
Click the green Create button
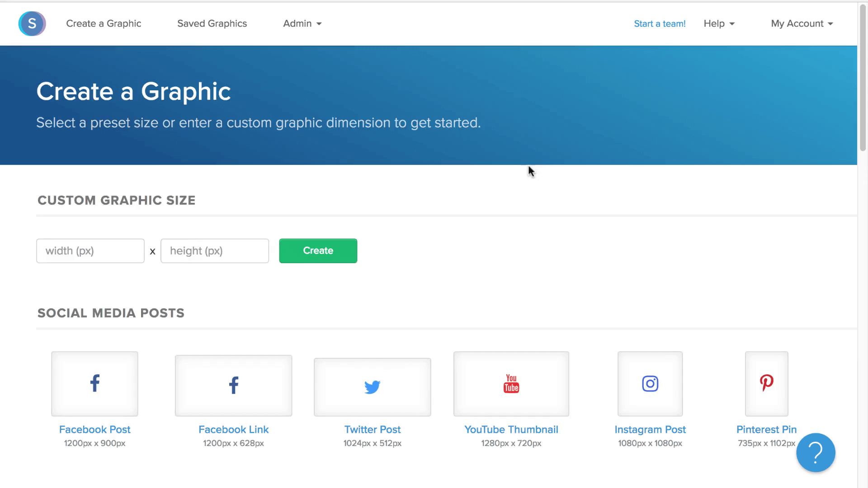tap(318, 251)
